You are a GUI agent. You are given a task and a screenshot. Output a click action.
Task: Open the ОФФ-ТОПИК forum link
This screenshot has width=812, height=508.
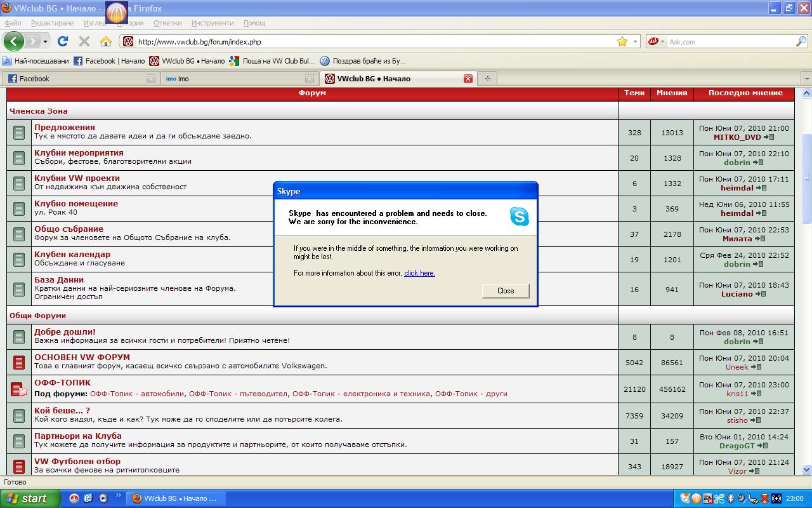[62, 382]
